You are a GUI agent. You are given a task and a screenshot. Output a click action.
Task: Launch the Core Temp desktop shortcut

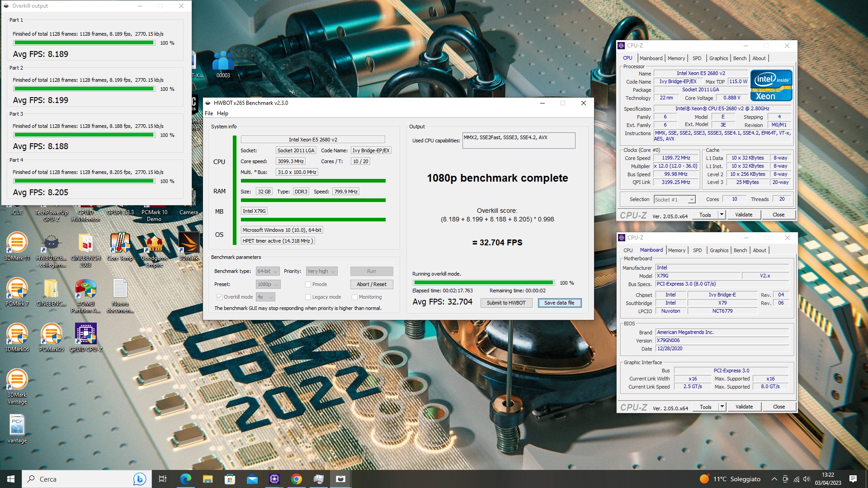120,247
